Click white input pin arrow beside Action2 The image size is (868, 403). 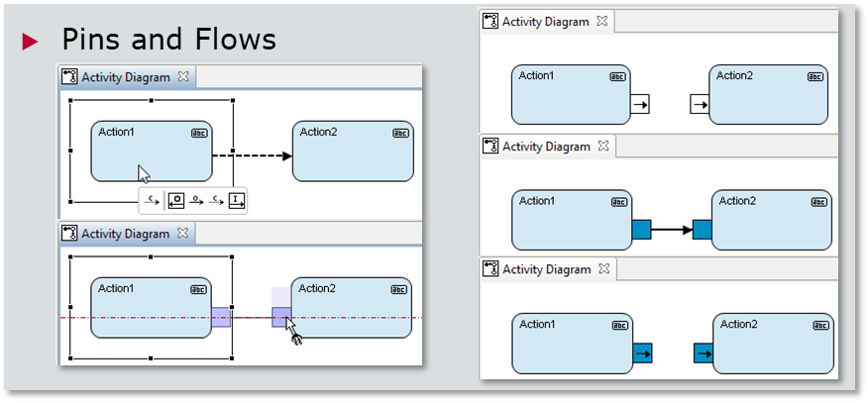click(x=700, y=103)
